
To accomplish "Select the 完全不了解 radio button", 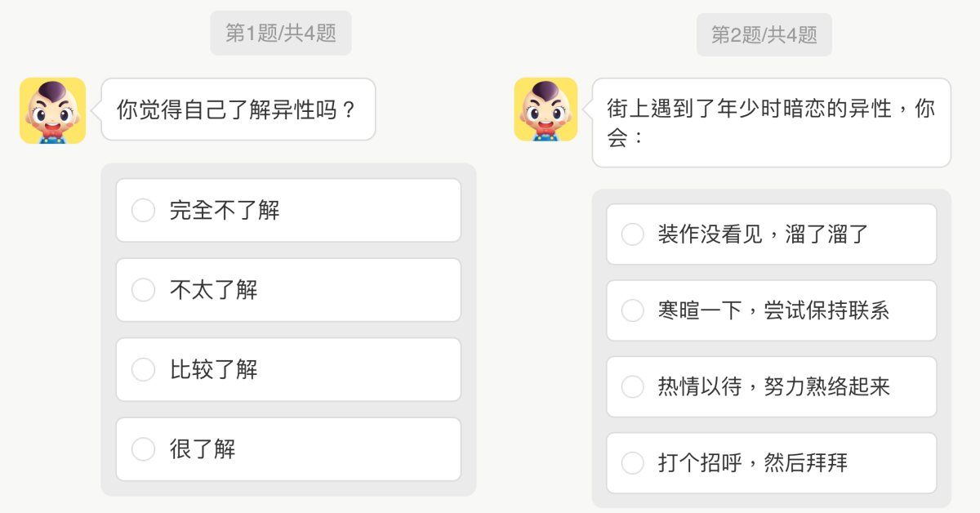I will [143, 211].
